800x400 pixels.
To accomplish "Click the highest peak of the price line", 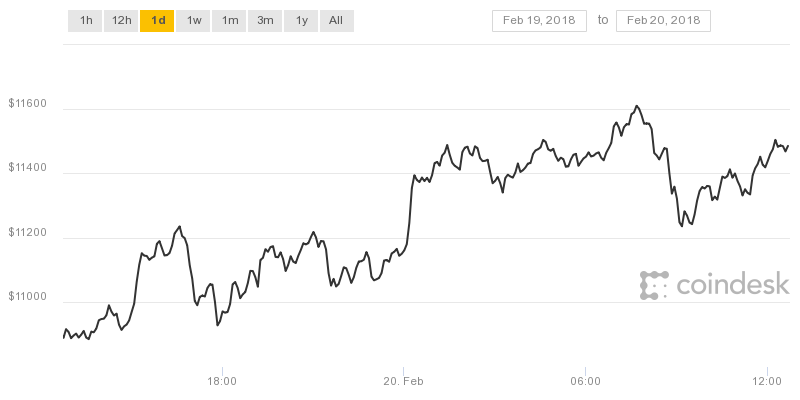I will (x=637, y=105).
